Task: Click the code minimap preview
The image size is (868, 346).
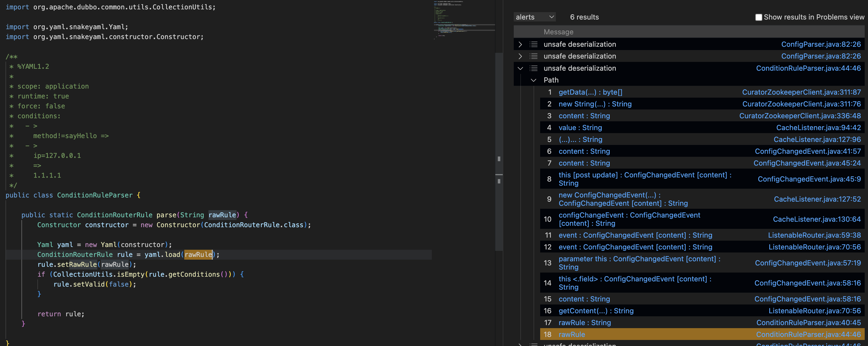Action: click(x=464, y=20)
